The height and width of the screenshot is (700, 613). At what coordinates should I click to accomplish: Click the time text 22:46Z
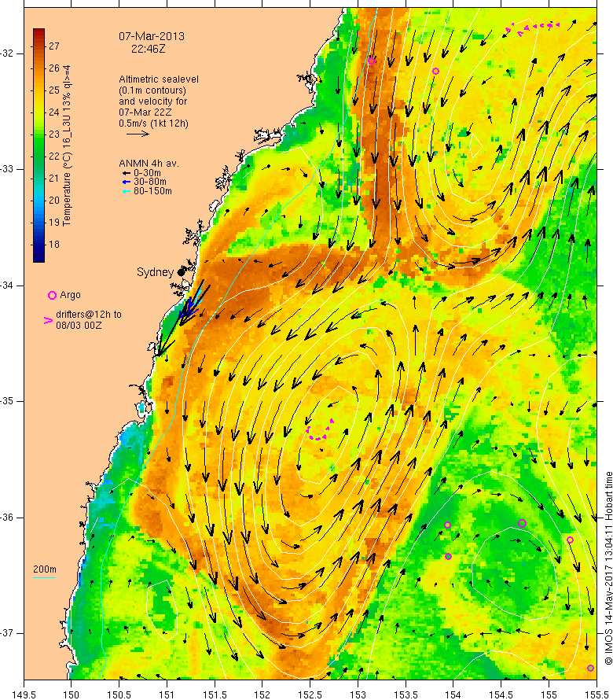[148, 49]
